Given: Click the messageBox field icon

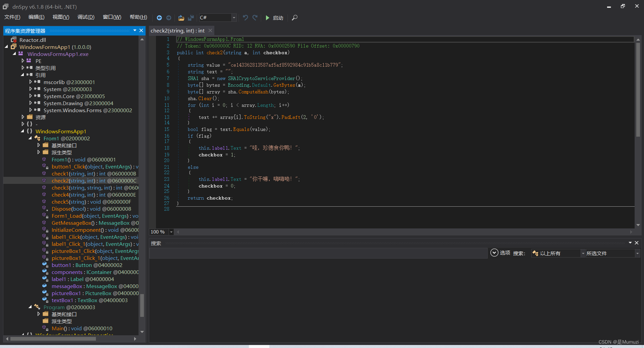Looking at the screenshot, I should pos(44,286).
